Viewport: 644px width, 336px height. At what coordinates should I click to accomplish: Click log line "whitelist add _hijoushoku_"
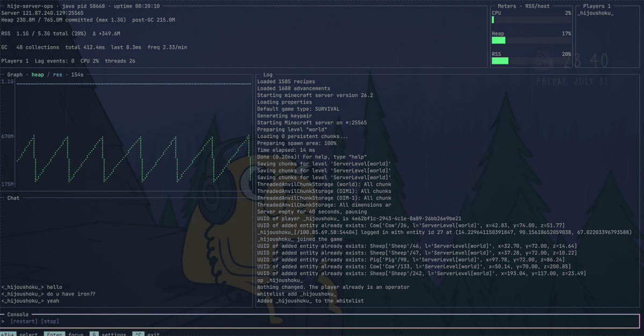coord(297,294)
